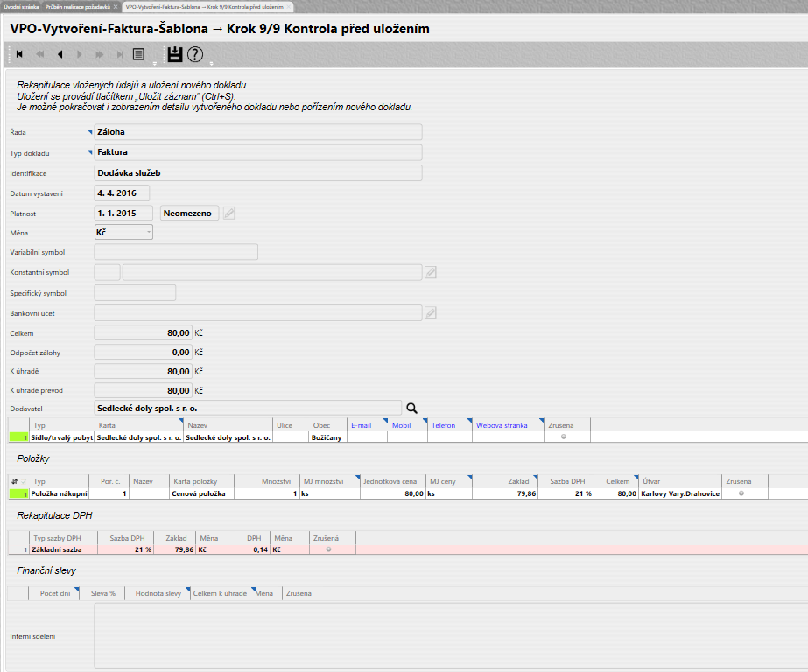Jump to the first step of the wizard
The height and width of the screenshot is (672, 808).
pyautogui.click(x=19, y=54)
